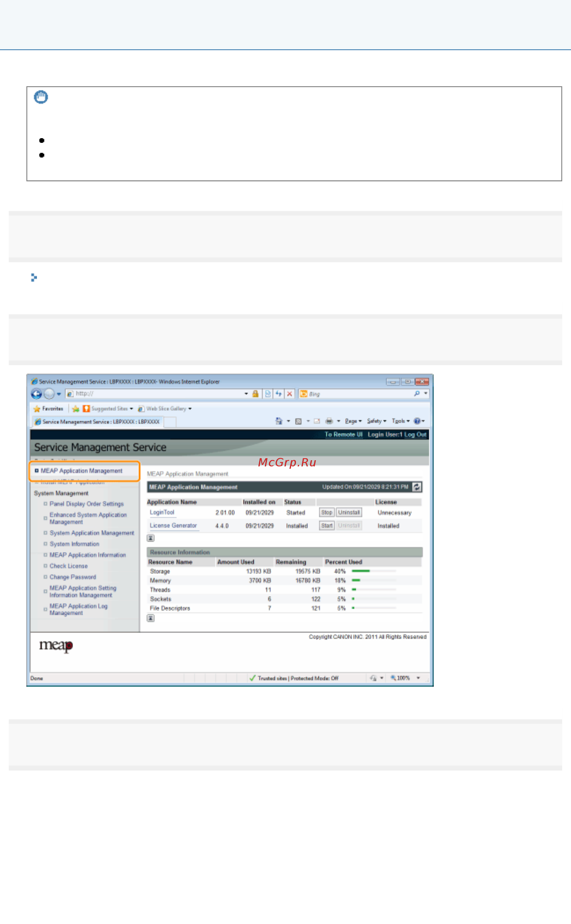Open the Home button dropdown arrow

289,421
